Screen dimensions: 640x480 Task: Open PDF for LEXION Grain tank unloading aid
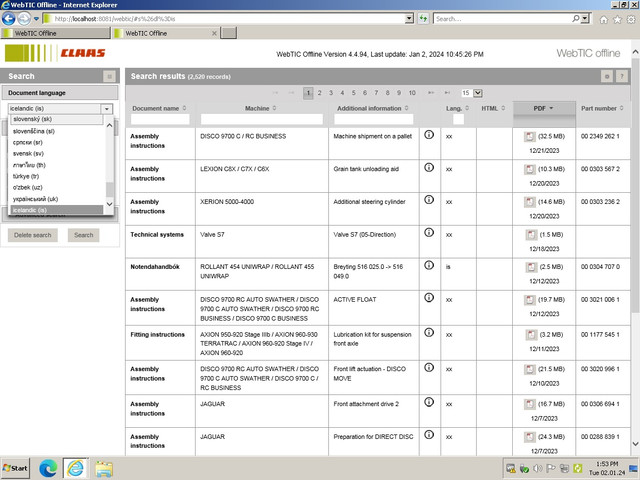pyautogui.click(x=529, y=169)
